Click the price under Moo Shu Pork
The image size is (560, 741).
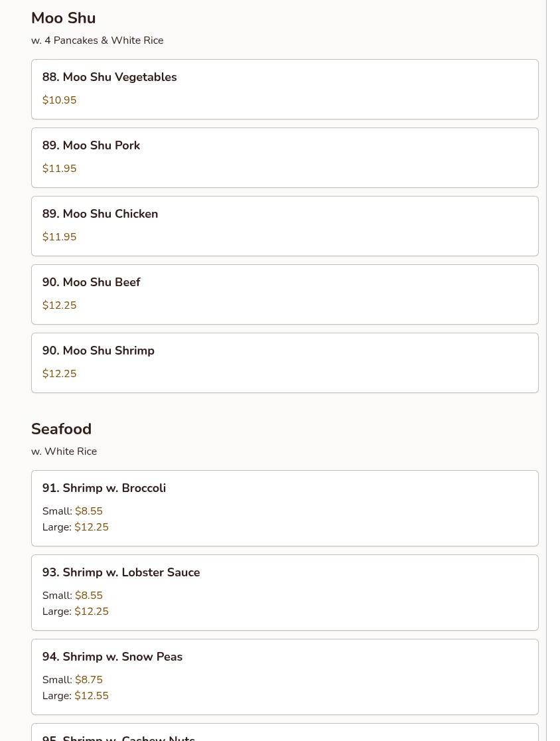coord(59,169)
